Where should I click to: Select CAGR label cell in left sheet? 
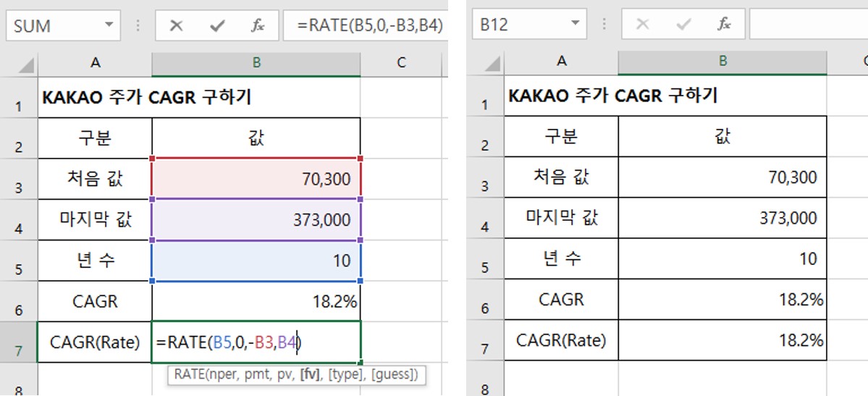click(96, 301)
